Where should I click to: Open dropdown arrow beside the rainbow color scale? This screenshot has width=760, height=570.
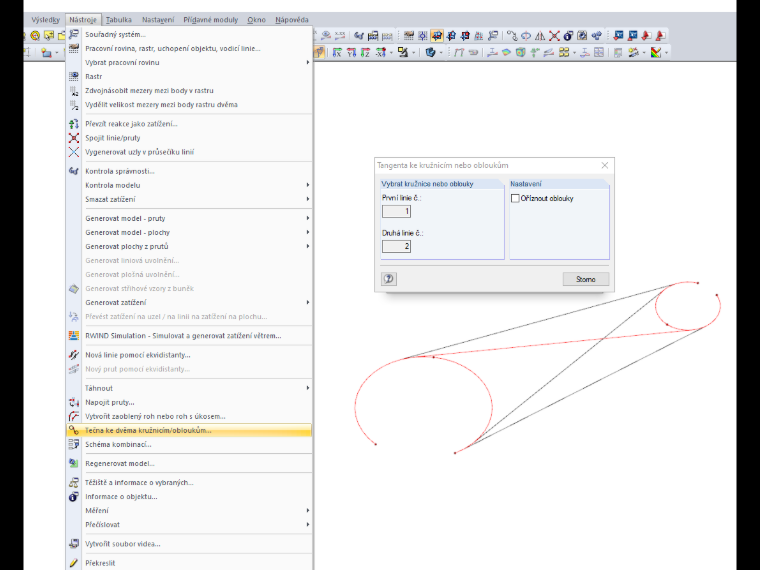point(666,52)
